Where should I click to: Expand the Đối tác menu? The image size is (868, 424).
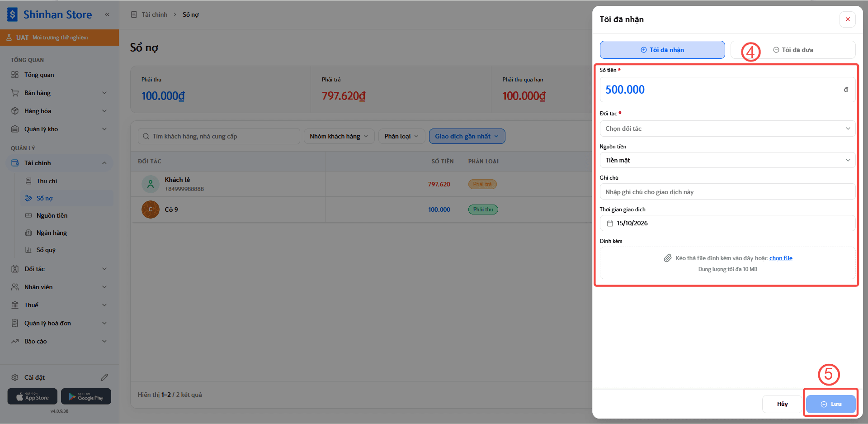(59, 269)
